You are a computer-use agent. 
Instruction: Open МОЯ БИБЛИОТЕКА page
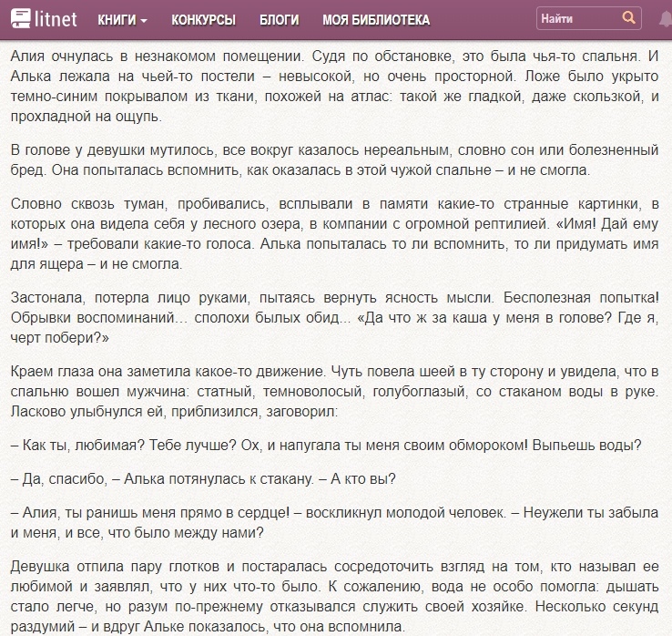click(x=376, y=19)
